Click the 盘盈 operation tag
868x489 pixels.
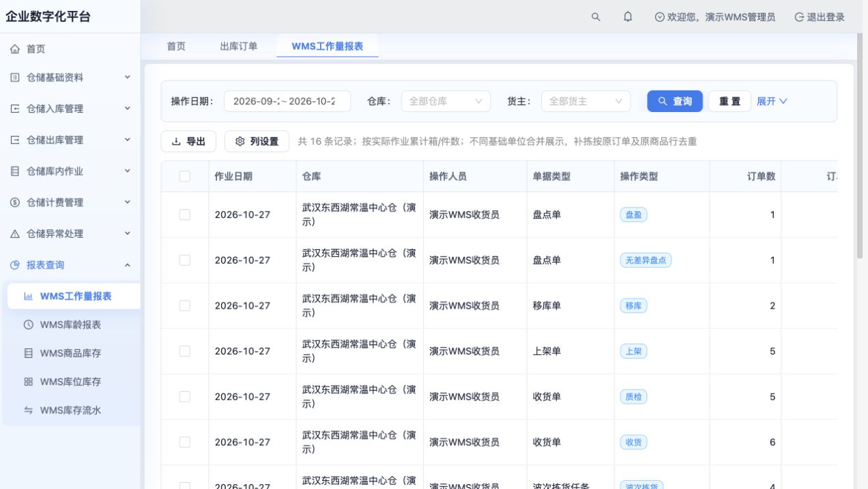pyautogui.click(x=633, y=214)
